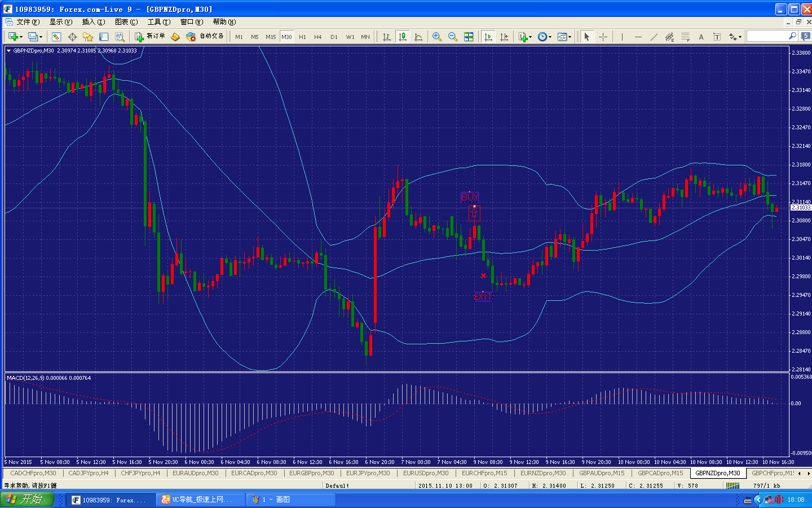The image size is (812, 508).
Task: Open the 画图 Paint taskbar item
Action: coord(291,500)
